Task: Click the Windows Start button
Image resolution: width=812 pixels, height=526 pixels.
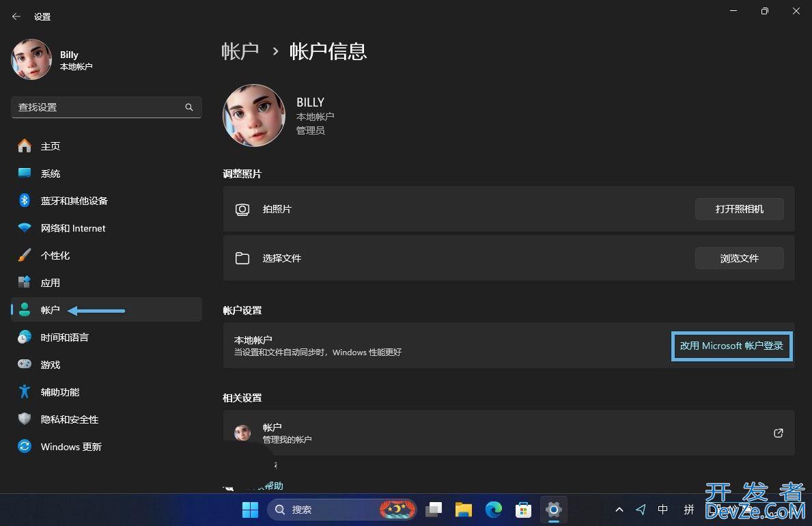Action: [x=251, y=510]
